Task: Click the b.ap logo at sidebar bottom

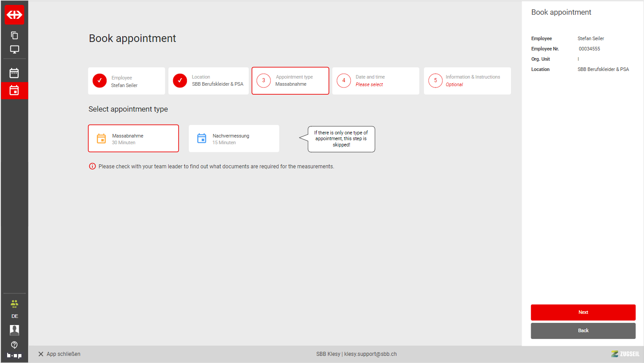Action: tap(14, 356)
